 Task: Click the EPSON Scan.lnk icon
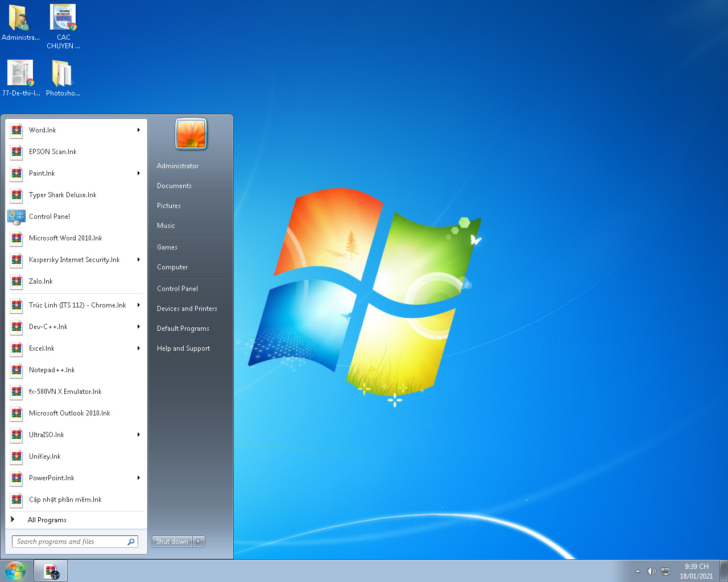16,152
